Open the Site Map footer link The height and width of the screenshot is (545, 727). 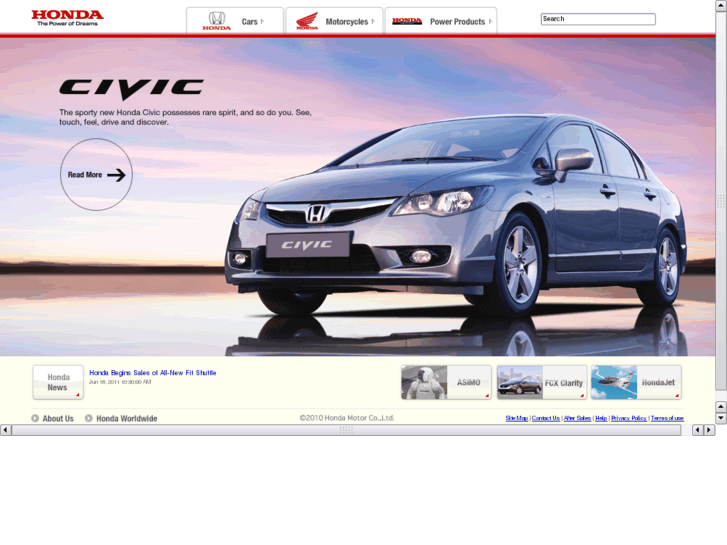coord(516,418)
